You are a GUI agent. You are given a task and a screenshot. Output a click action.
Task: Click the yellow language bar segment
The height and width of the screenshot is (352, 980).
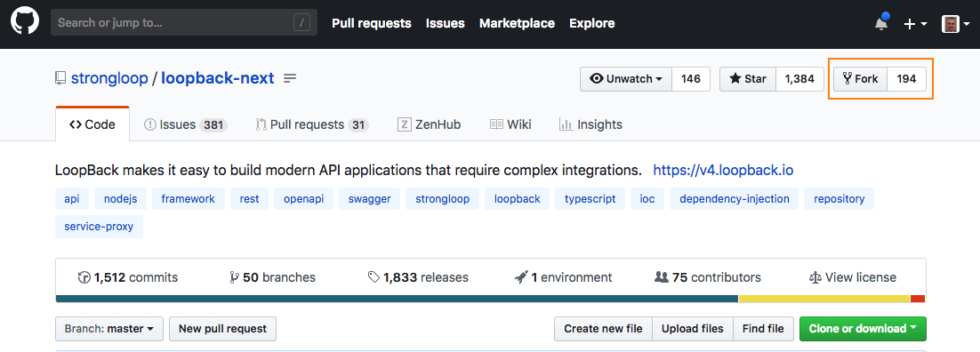pos(824,299)
